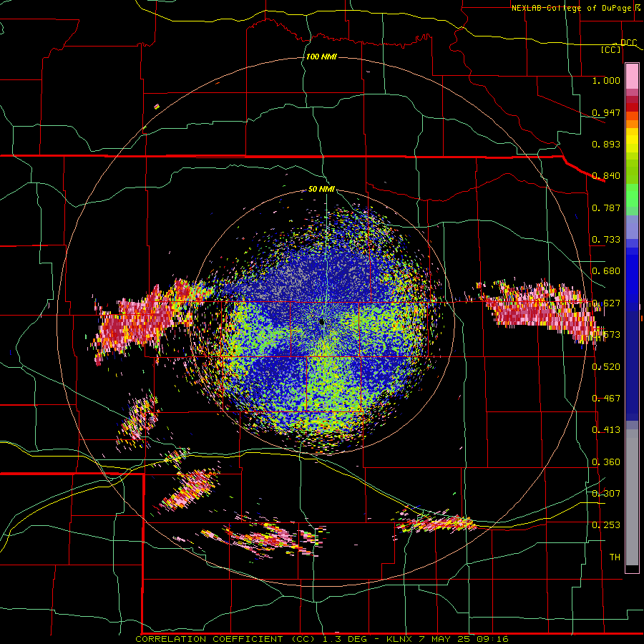Screen dimensions: 644x644
Task: Click the TH label on the color scale
Action: [x=615, y=557]
